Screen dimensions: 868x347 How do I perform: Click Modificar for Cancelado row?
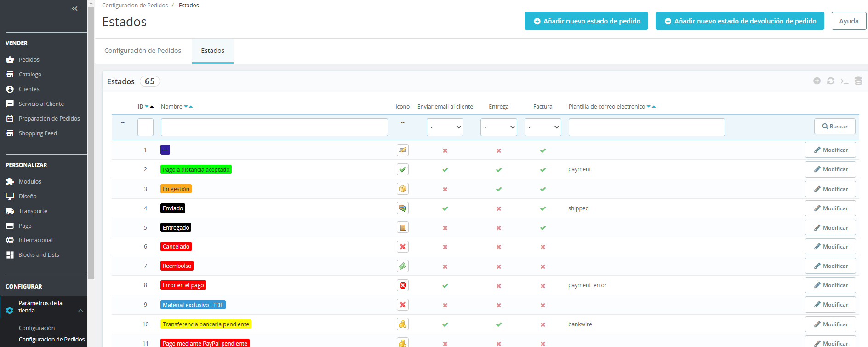830,247
